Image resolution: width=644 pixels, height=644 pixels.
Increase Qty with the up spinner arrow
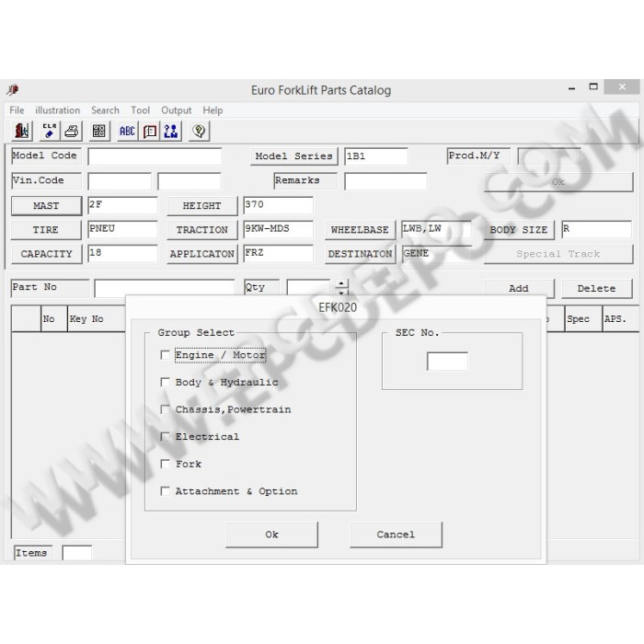point(341,283)
